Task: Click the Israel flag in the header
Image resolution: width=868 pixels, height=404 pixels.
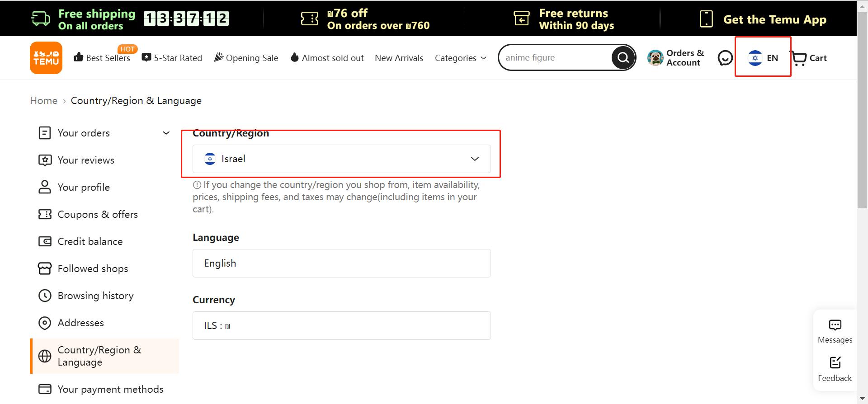Action: 755,58
